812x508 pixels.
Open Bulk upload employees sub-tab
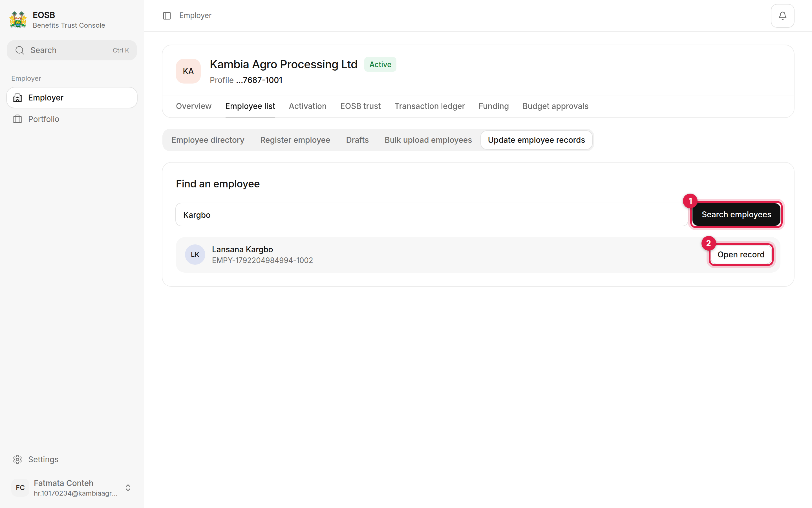(x=428, y=140)
